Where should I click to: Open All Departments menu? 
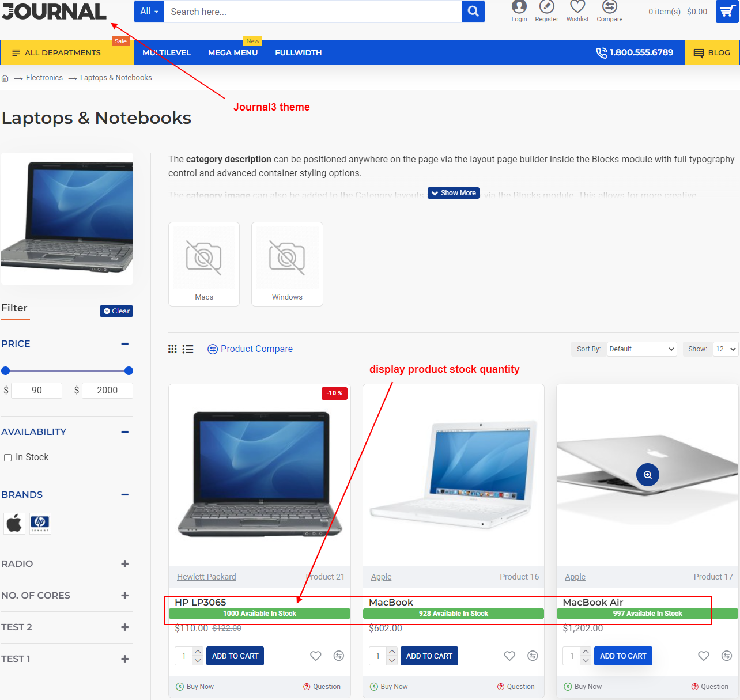67,52
